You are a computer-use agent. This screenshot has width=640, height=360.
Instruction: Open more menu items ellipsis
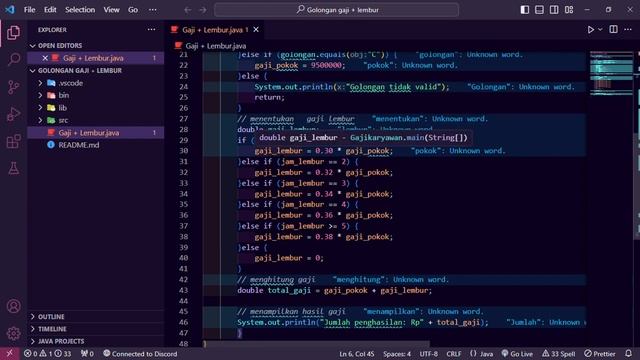coord(153,10)
